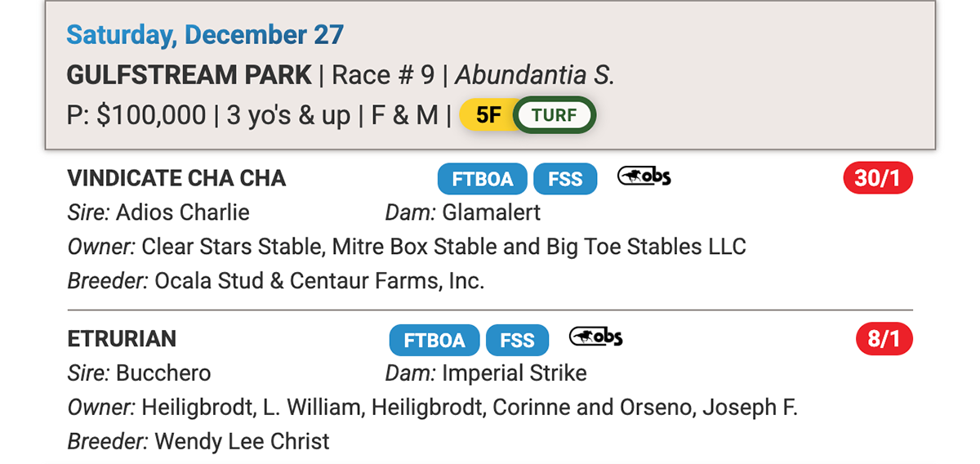Click sire name Adios Charlie
The image size is (980, 464).
click(x=182, y=213)
